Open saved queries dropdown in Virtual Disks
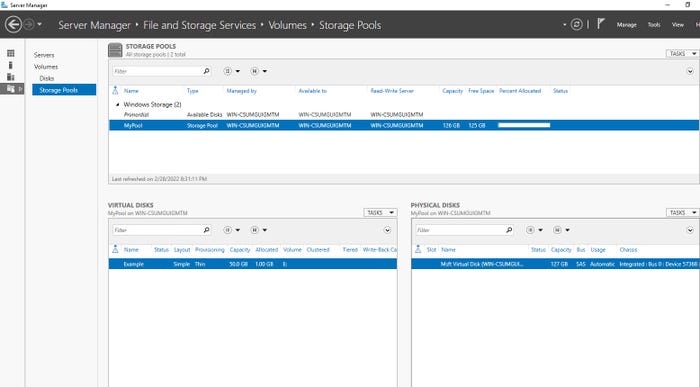The height and width of the screenshot is (387, 700). tap(258, 230)
